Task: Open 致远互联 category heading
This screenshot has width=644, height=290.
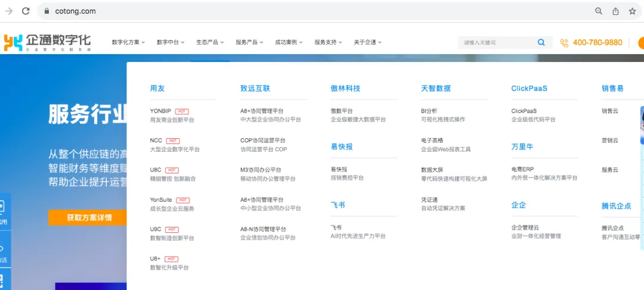Action: [x=255, y=88]
